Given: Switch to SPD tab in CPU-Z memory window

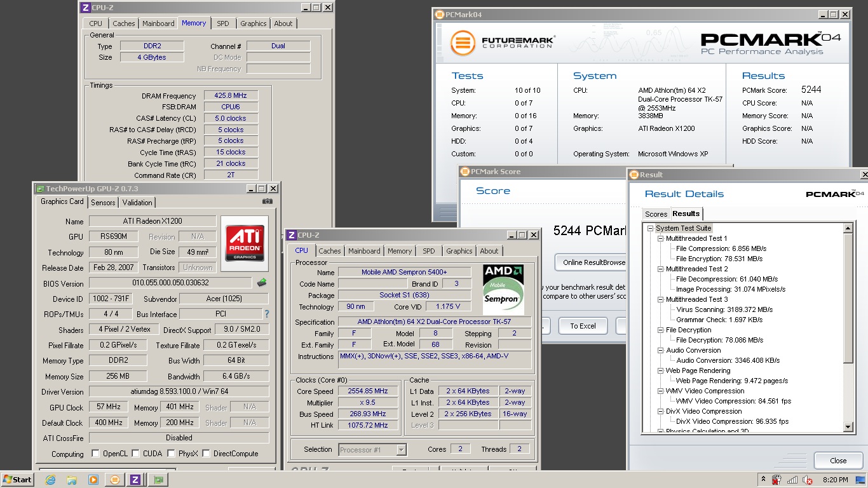Looking at the screenshot, I should [x=222, y=24].
